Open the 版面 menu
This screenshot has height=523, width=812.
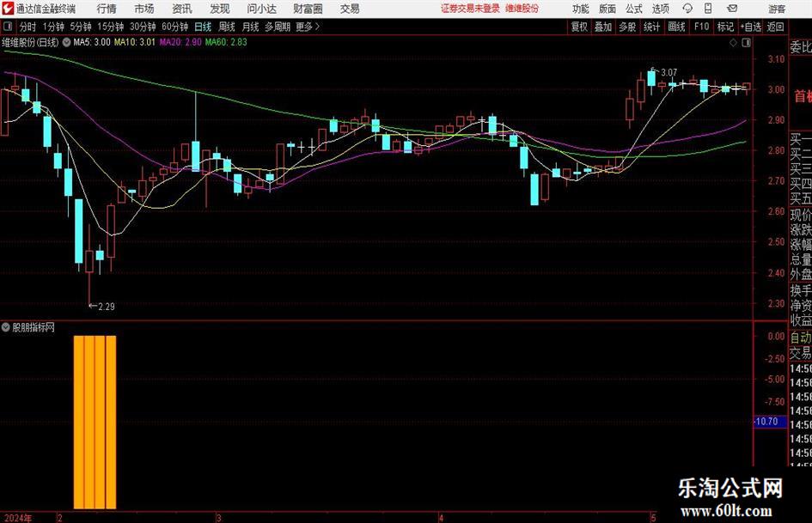point(607,9)
